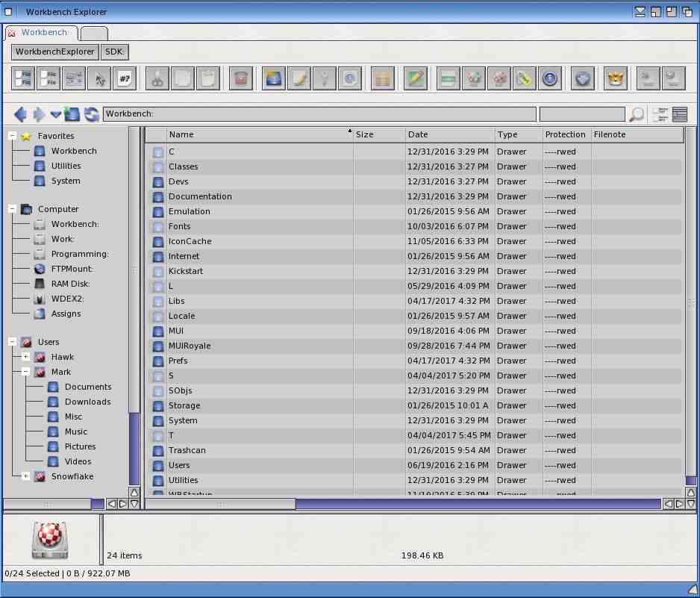Click the green bars toolbar icon
The width and height of the screenshot is (700, 598).
[448, 78]
